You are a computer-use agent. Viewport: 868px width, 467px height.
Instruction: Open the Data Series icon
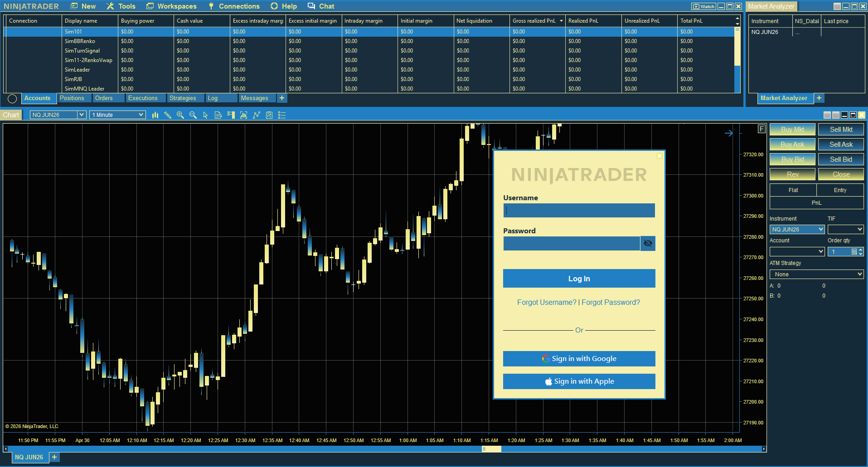[x=243, y=115]
